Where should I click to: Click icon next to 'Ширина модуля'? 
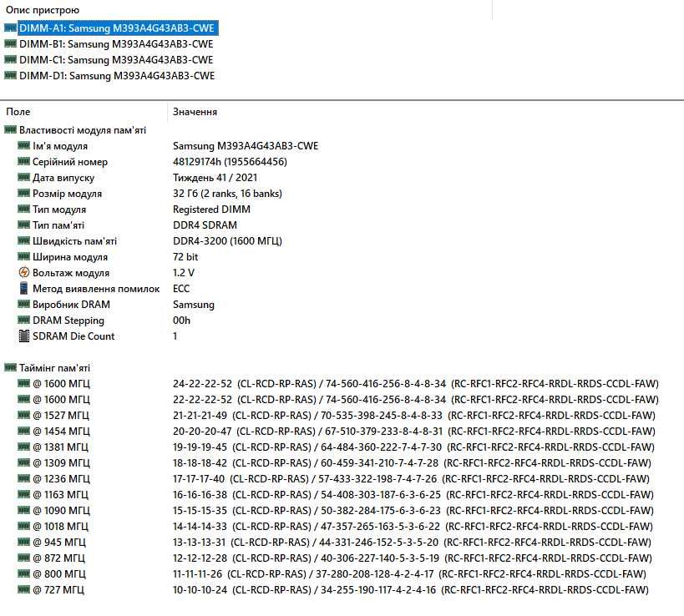23,256
